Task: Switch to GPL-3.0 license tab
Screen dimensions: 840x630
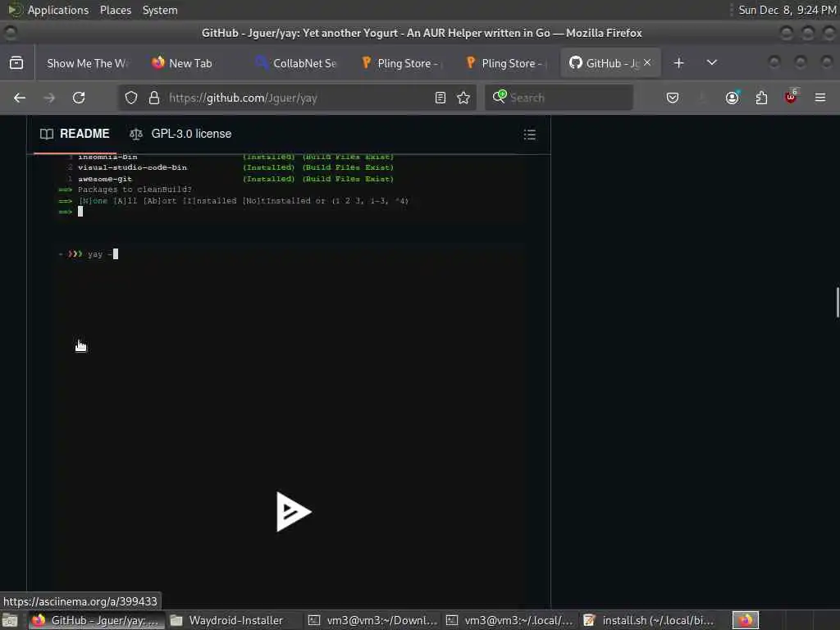Action: click(181, 134)
